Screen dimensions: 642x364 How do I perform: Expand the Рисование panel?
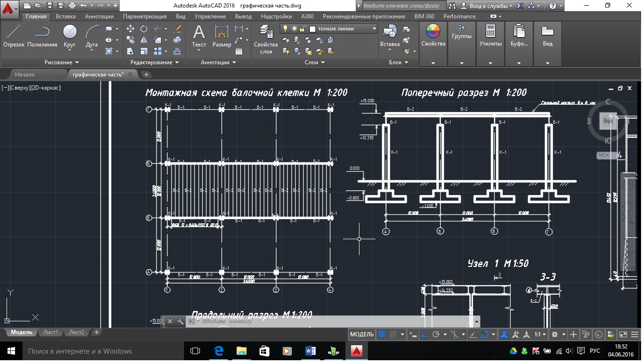tap(61, 62)
